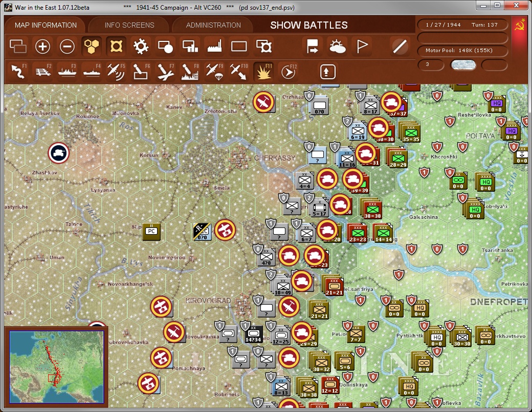Viewport: 532px width, 412px height.
Task: Select the F3 naval transport ship icon
Action: click(x=67, y=72)
